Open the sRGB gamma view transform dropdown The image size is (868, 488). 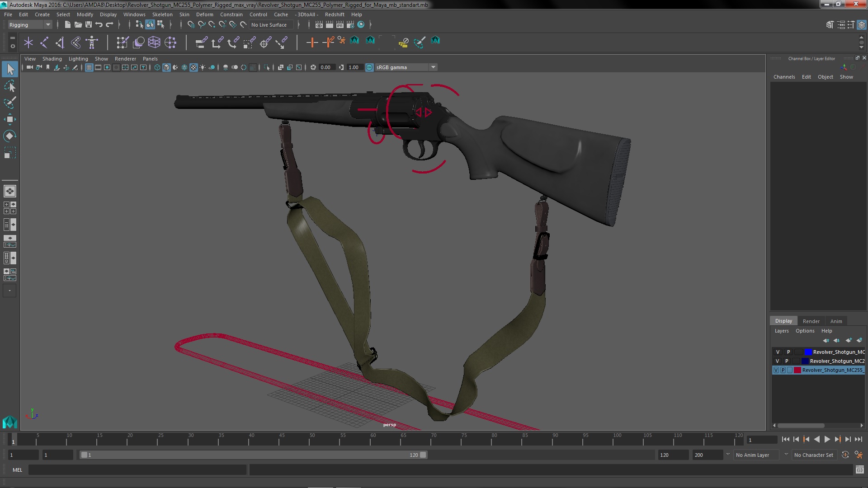click(406, 67)
